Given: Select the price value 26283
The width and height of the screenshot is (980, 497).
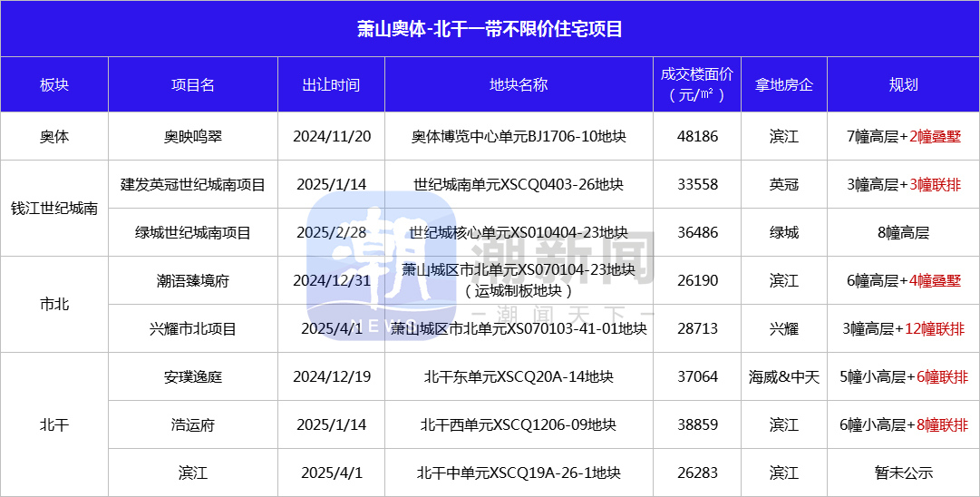Looking at the screenshot, I should (697, 473).
